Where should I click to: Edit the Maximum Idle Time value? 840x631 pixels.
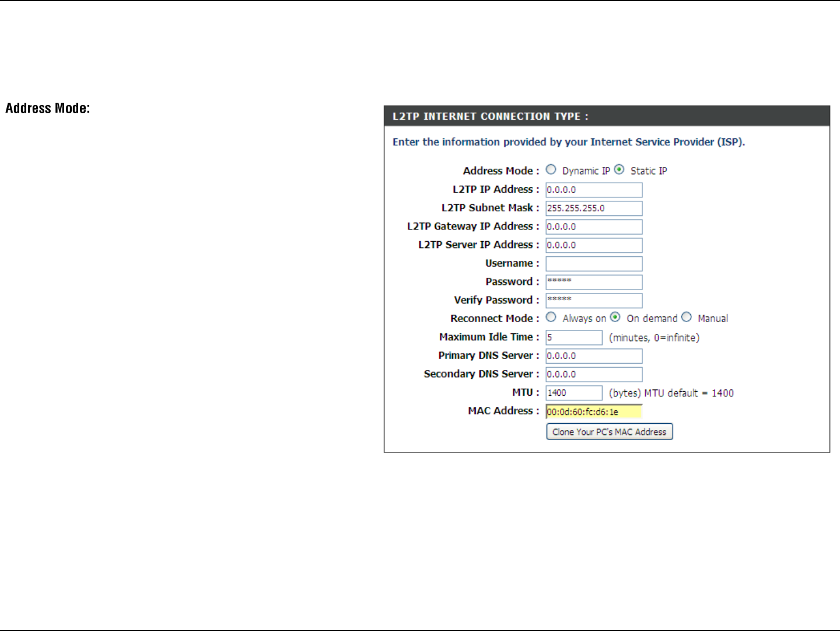pyautogui.click(x=573, y=338)
